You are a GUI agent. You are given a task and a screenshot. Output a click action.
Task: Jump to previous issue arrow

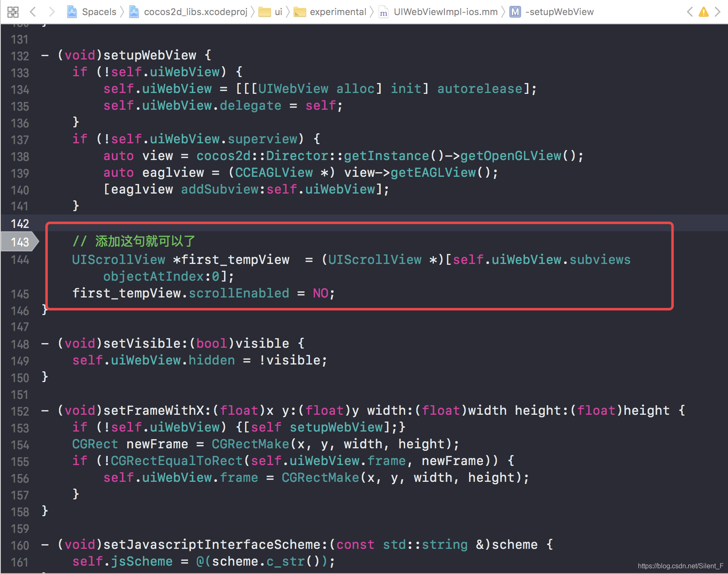tap(690, 12)
